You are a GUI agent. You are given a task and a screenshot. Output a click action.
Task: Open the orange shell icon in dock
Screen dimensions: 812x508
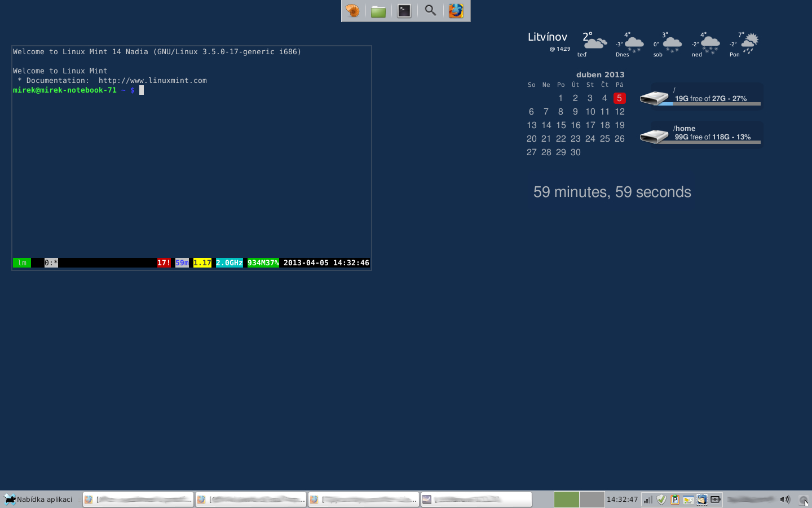352,11
